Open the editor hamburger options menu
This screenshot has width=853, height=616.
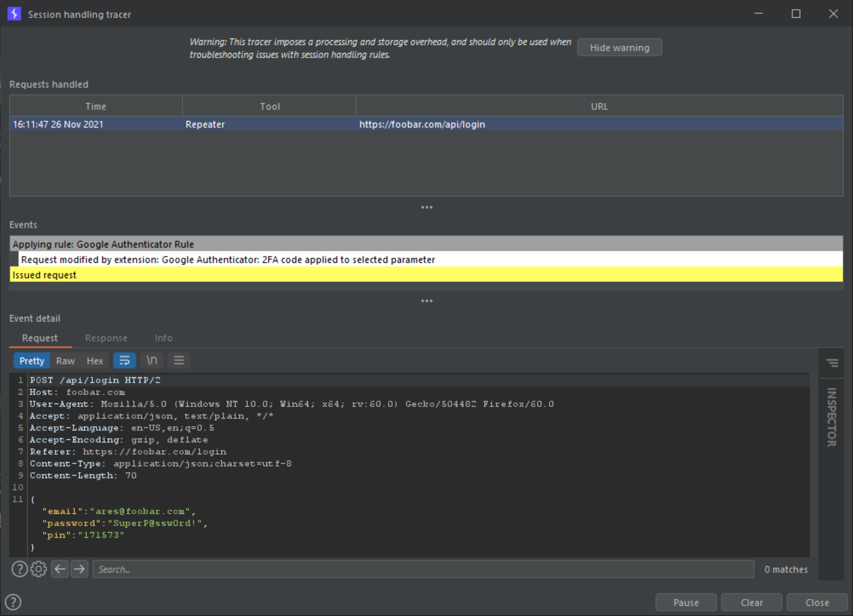(x=179, y=360)
